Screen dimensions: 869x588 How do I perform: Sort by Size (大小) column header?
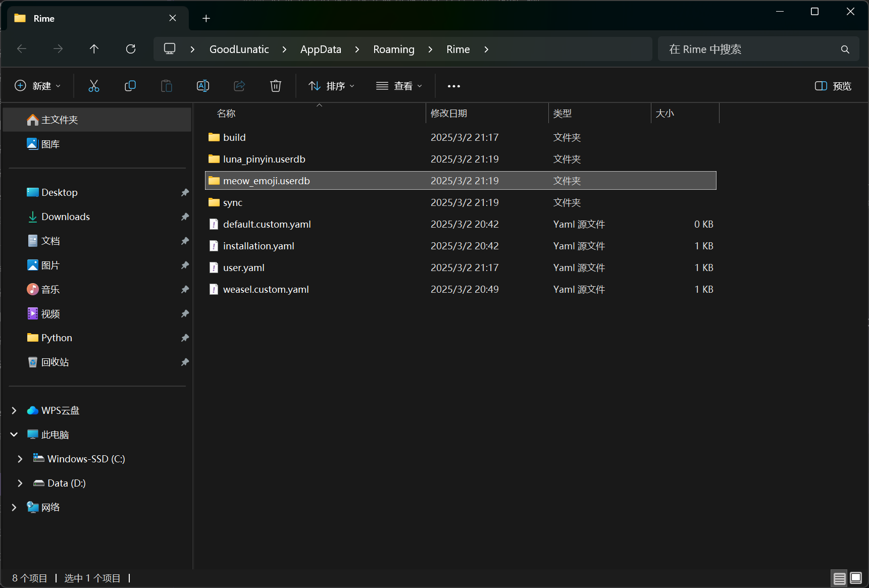(x=685, y=114)
